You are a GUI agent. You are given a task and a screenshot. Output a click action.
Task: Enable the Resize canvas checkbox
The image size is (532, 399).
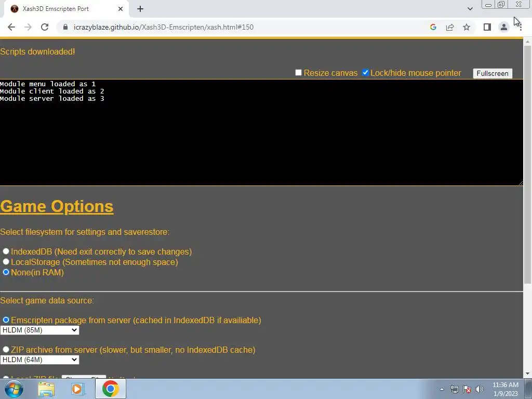pos(298,73)
